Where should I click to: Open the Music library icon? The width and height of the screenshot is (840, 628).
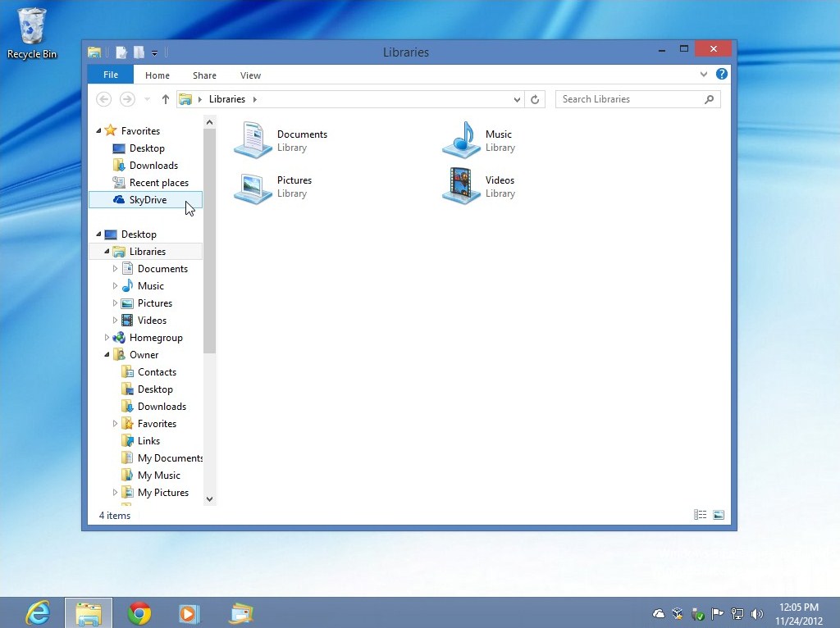pos(461,140)
